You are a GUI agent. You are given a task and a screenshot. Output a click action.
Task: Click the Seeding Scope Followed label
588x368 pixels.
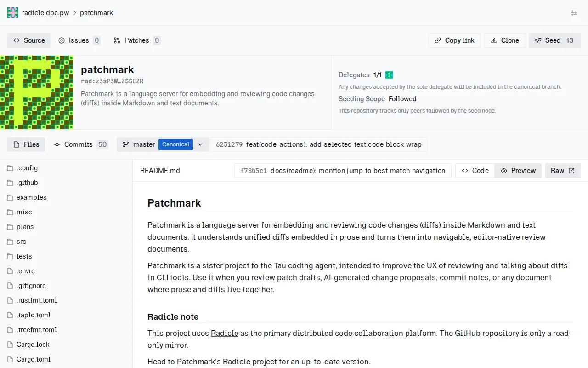[377, 99]
